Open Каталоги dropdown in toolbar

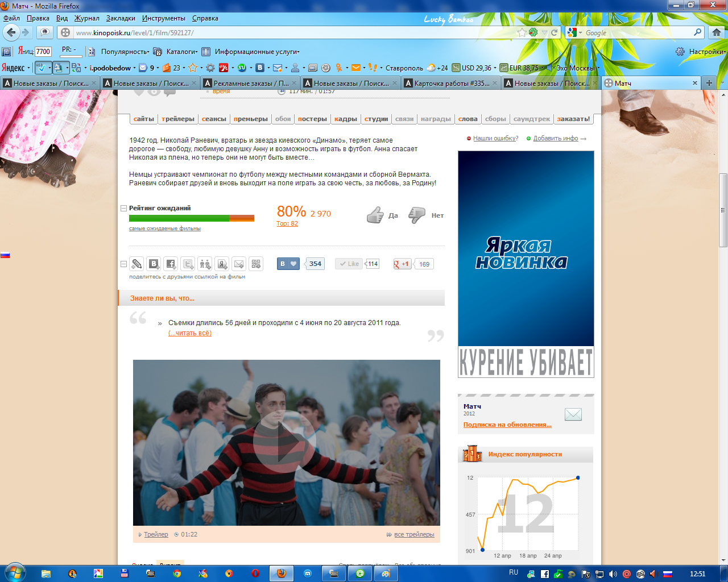tap(181, 51)
